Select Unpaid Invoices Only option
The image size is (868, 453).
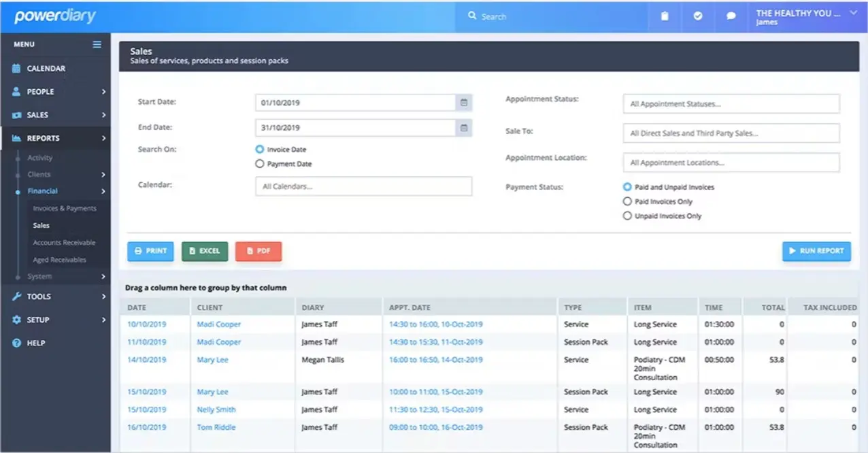[627, 216]
